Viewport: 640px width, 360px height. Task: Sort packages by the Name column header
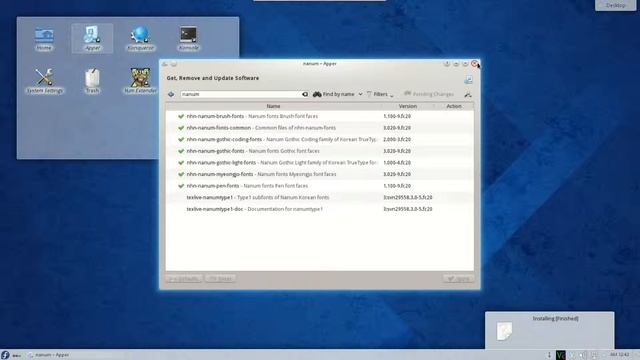point(273,106)
